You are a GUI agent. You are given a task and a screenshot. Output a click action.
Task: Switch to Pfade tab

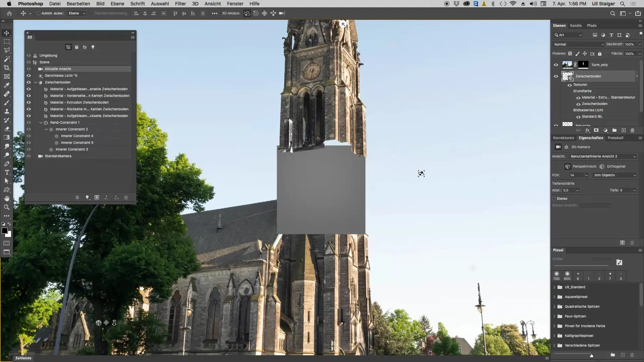[x=592, y=25]
